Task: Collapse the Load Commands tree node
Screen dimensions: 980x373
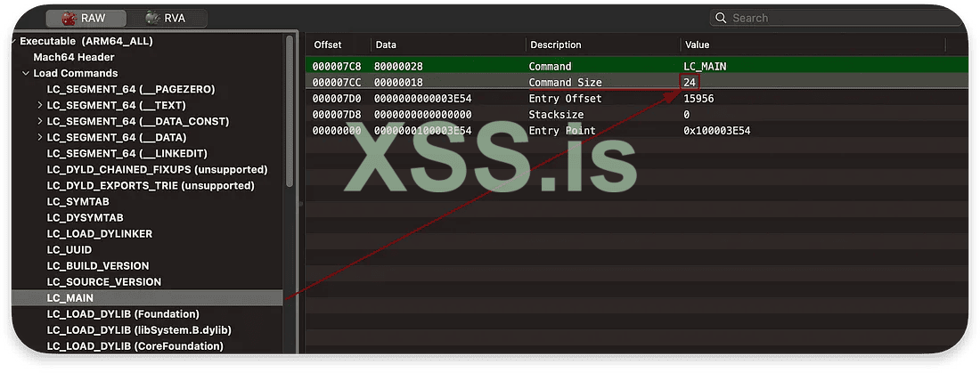Action: pyautogui.click(x=26, y=73)
